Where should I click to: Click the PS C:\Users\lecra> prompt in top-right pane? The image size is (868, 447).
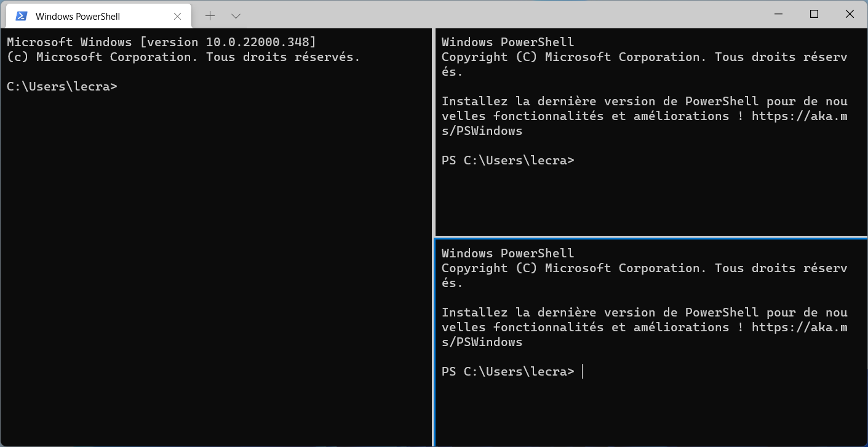tap(508, 160)
